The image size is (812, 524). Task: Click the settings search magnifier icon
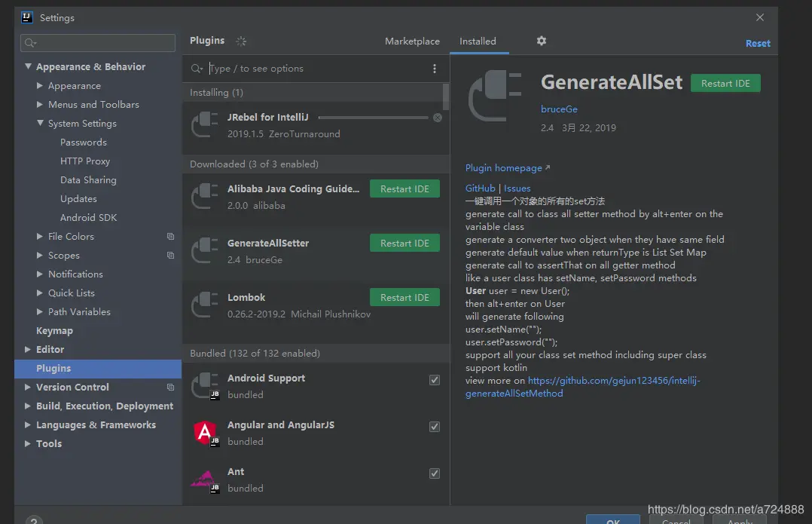(x=31, y=43)
